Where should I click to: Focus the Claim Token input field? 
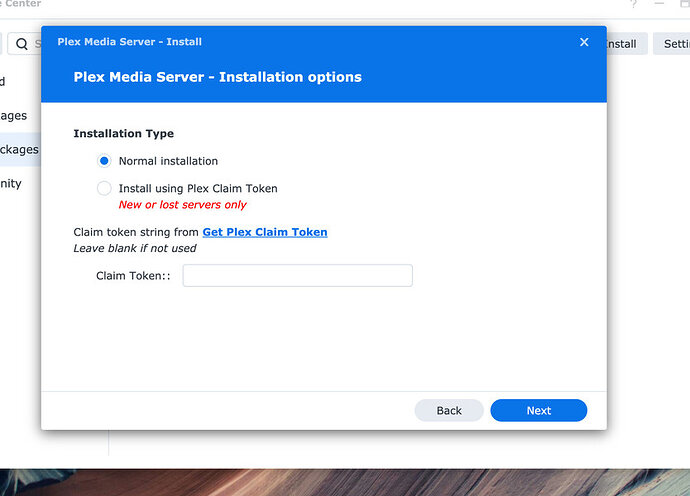(297, 276)
